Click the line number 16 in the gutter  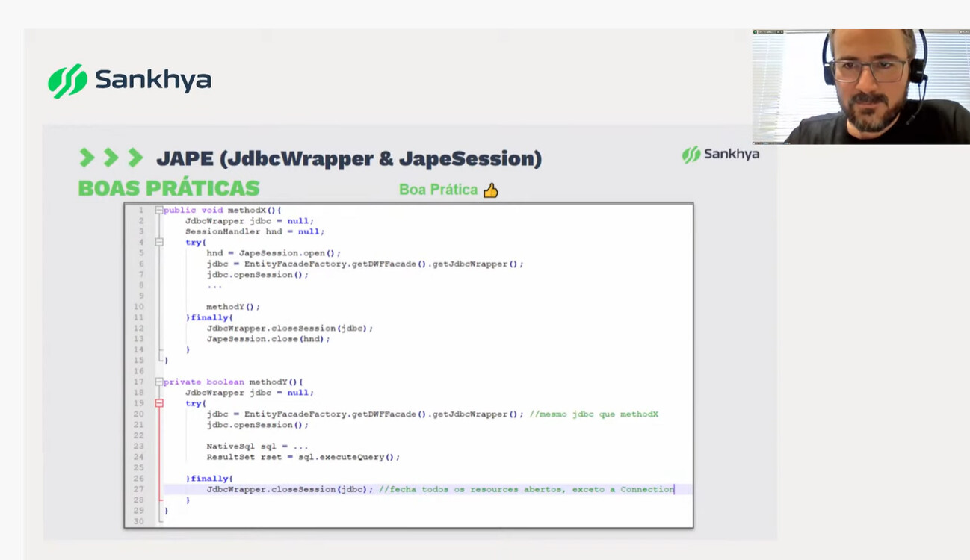tap(138, 371)
